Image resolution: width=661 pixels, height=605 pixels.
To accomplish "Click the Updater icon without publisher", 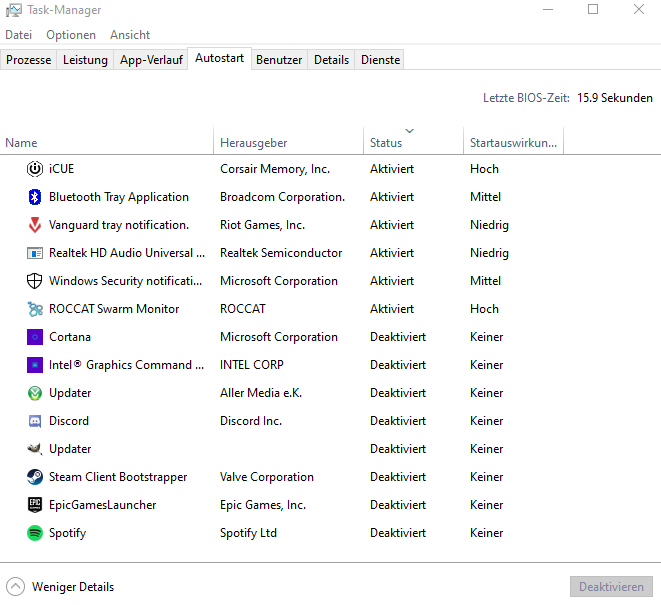I will 35,449.
